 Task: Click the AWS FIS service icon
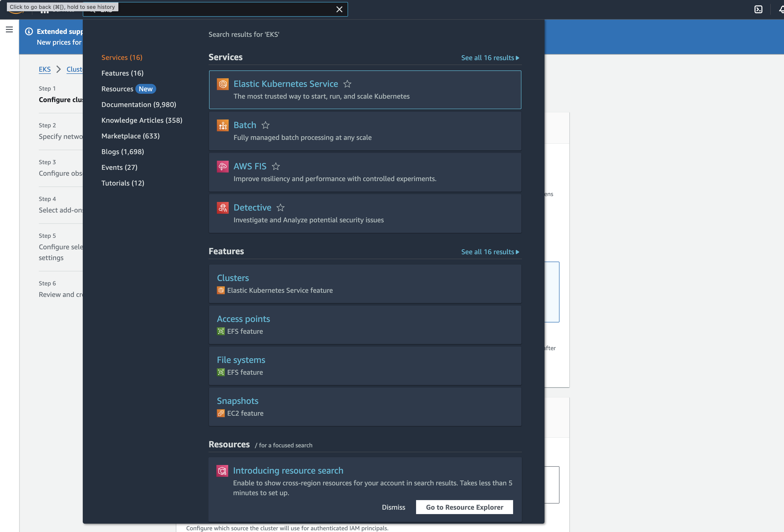tap(223, 167)
